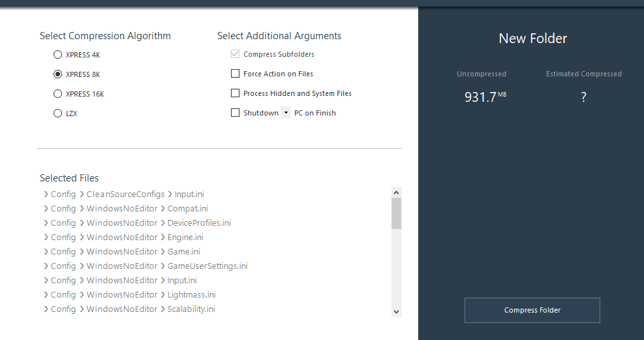
Task: Select GameUserSettings.ini in the list
Action: (x=207, y=266)
